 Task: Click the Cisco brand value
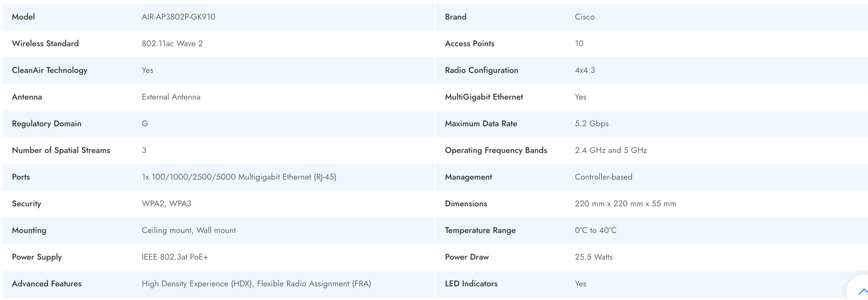coord(584,17)
